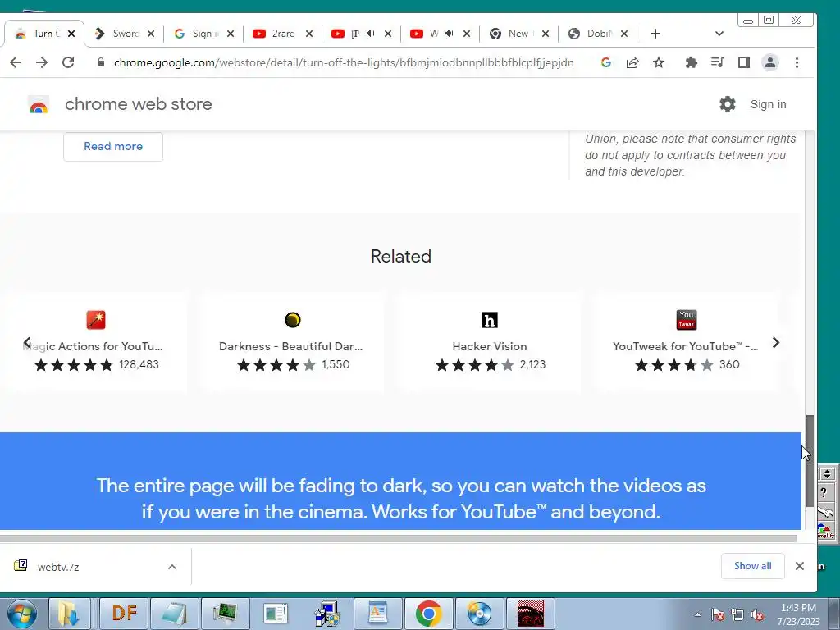Show next related extensions
Image resolution: width=840 pixels, height=630 pixels.
[776, 343]
